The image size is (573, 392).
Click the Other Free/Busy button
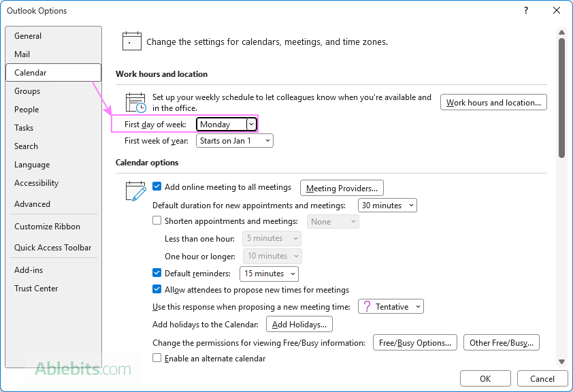point(502,342)
